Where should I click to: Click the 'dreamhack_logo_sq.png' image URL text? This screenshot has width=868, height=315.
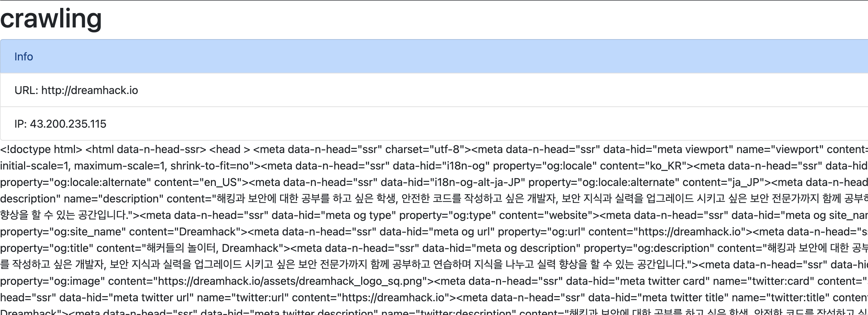click(x=361, y=281)
